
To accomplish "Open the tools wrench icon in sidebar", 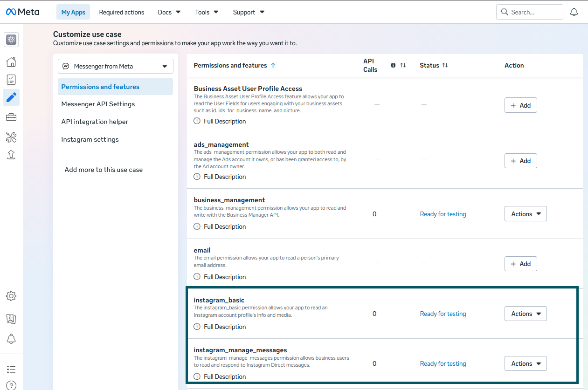I will click(12, 137).
